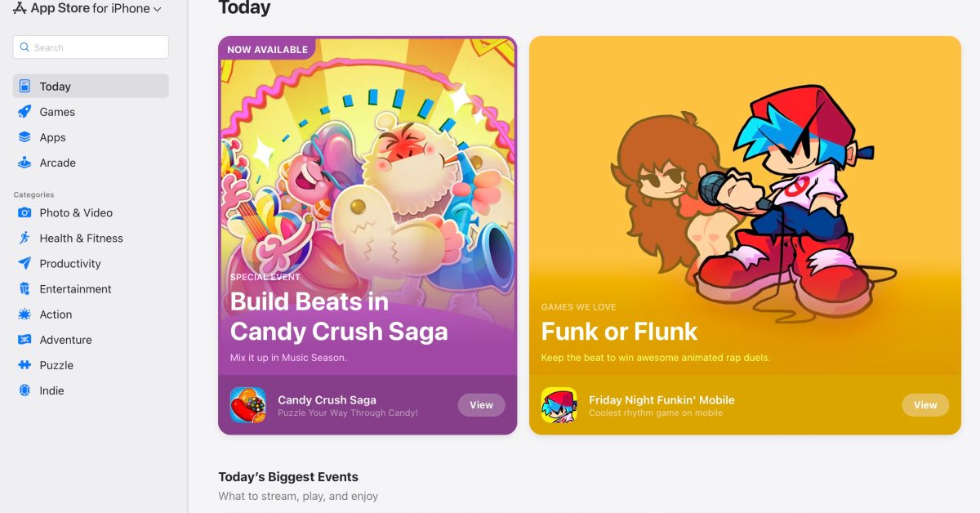
Task: Open the Entertainment category icon
Action: [x=25, y=288]
